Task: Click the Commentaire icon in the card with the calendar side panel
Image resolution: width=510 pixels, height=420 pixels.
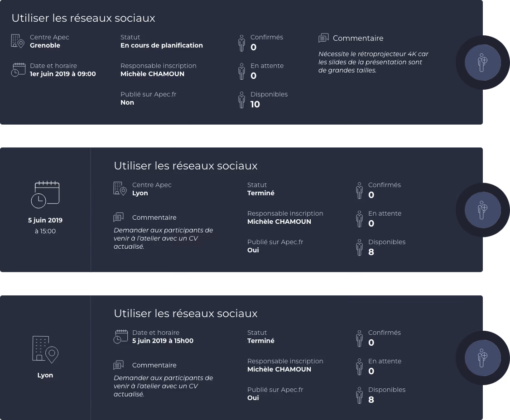Action: pos(118,217)
